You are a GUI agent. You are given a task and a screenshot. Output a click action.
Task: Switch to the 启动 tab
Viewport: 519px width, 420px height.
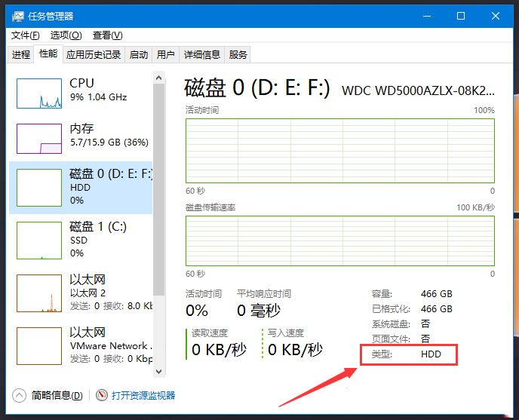point(139,54)
